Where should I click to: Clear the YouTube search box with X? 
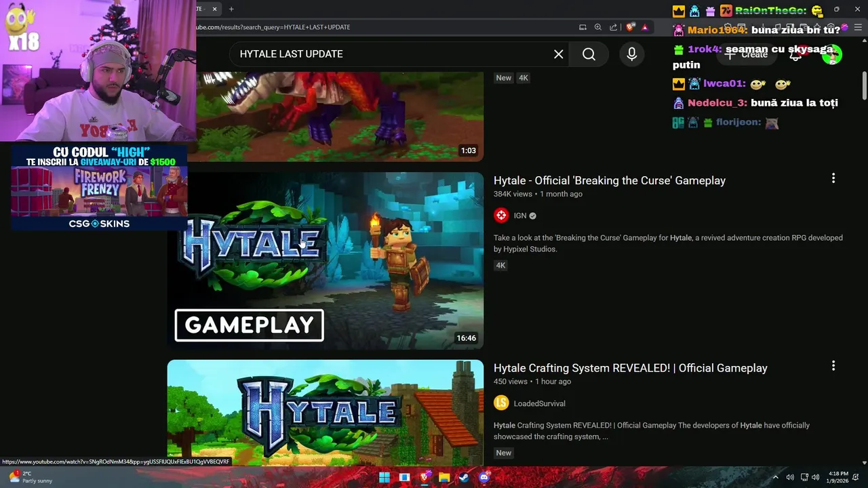click(558, 54)
